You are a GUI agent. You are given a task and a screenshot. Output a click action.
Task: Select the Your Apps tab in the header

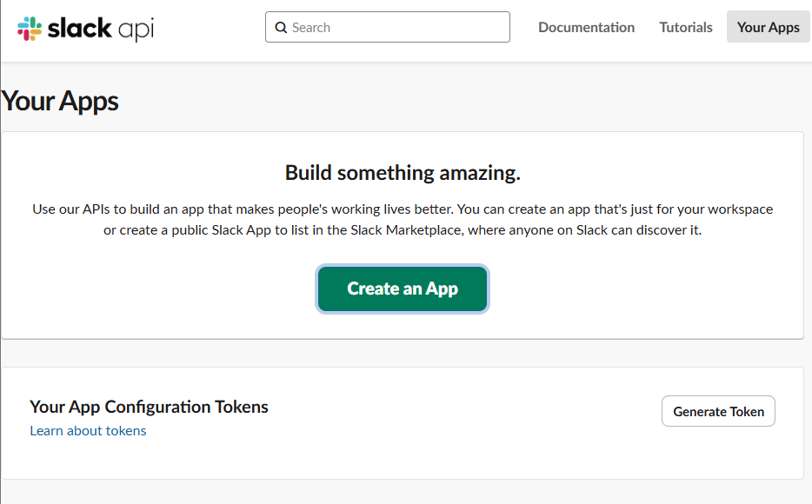pyautogui.click(x=768, y=27)
